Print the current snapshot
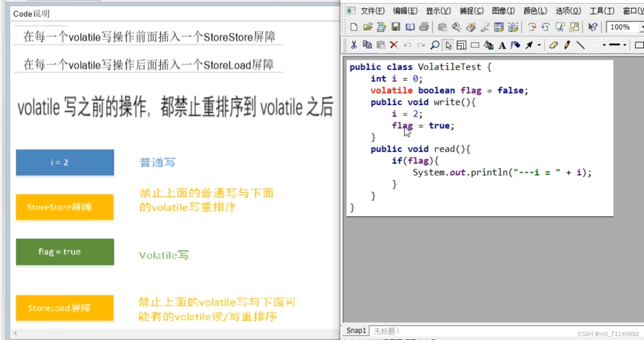Screen dimensions: 644x340 point(424,27)
